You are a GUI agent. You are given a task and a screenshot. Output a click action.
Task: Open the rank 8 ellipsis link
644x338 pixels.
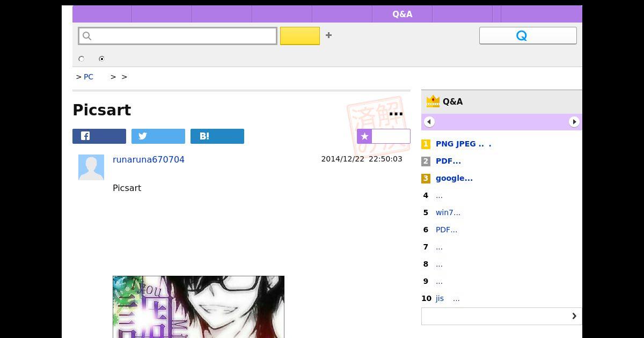439,264
